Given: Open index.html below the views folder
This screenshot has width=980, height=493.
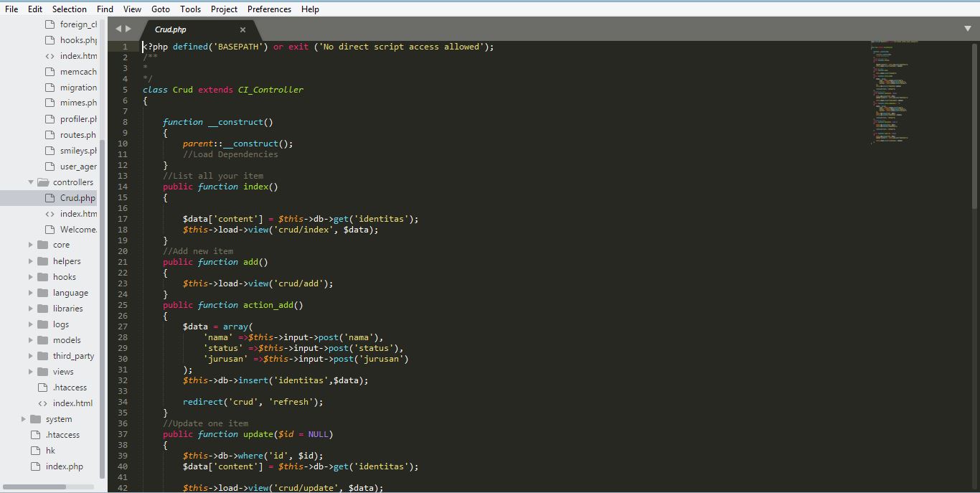Looking at the screenshot, I should 72,403.
